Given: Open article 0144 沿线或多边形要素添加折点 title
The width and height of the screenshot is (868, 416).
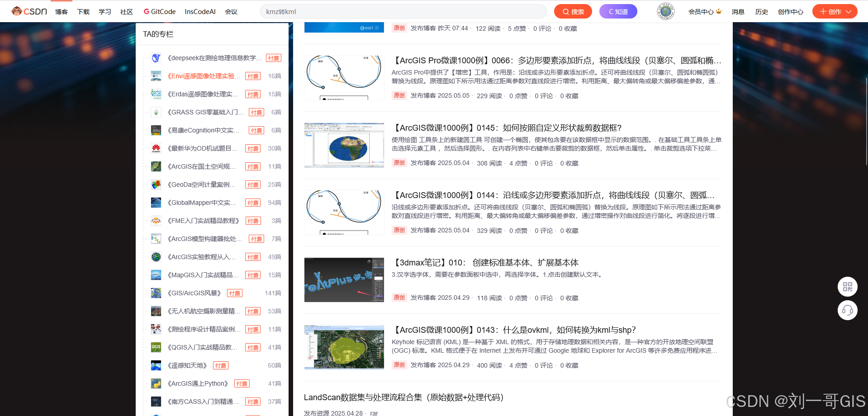Looking at the screenshot, I should pos(554,195).
